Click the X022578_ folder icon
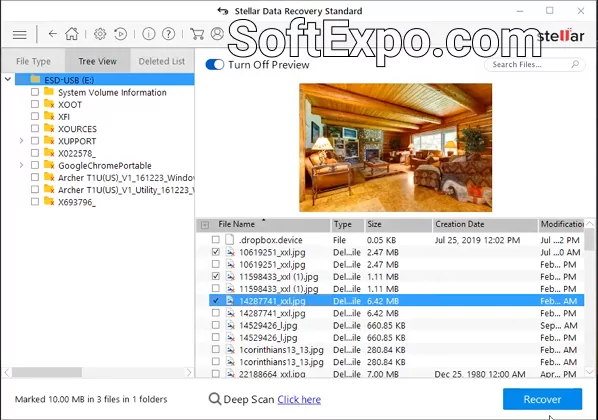Screen dimensions: 598x420 click(49, 153)
